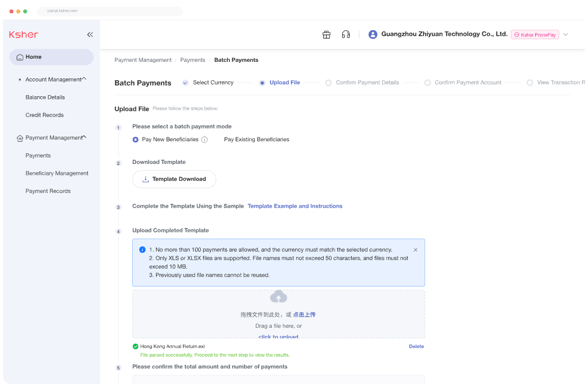Click the Chinese 点击上传 upload link
This screenshot has height=387, width=588.
coord(304,315)
